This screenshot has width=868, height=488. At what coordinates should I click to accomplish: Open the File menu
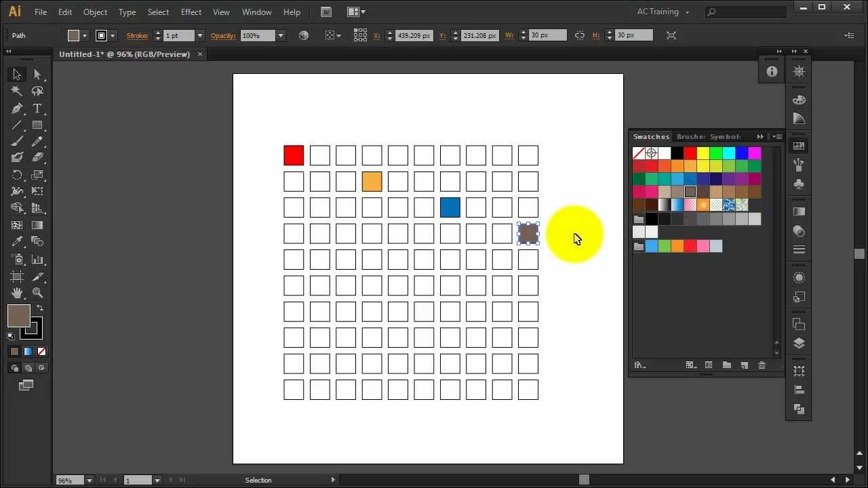[x=41, y=12]
